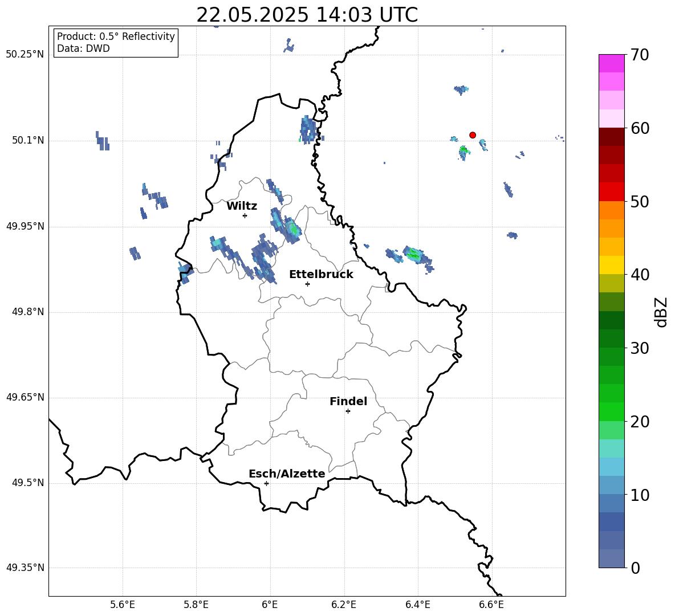
Task: Click the 50 tick on the colorbar
Action: pos(640,201)
